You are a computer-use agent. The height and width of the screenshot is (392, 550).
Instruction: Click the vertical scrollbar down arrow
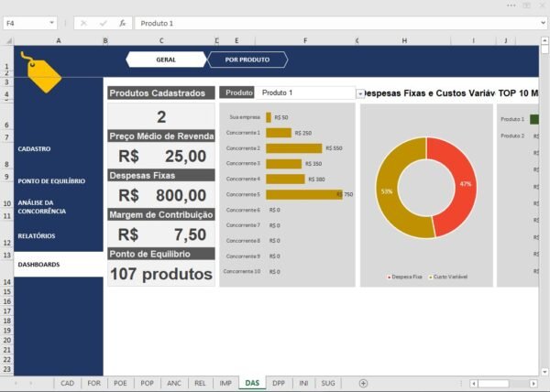tap(544, 372)
